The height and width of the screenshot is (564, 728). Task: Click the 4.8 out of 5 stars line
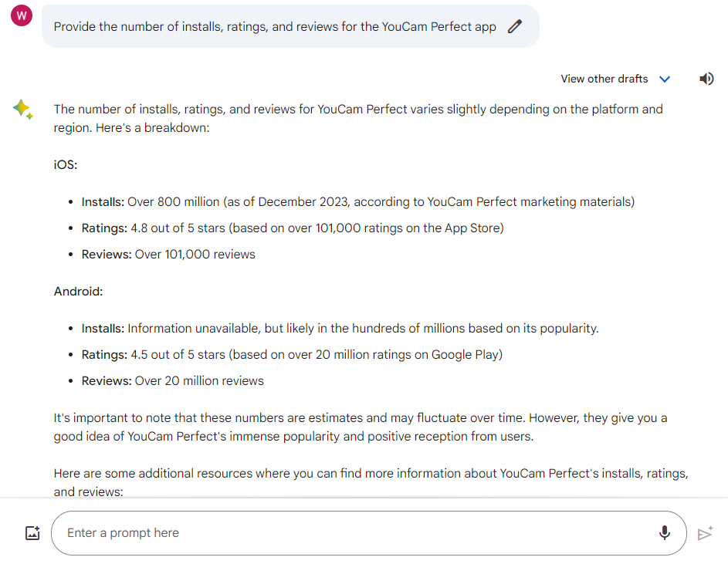293,228
